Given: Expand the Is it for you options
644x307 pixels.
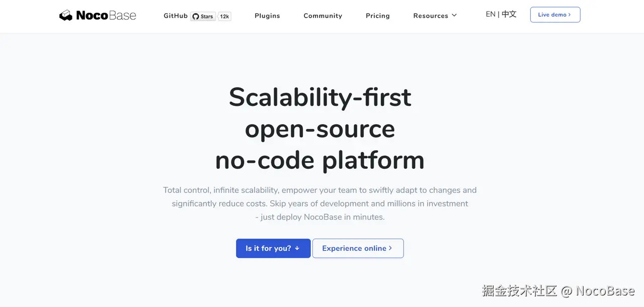Looking at the screenshot, I should click(x=273, y=248).
